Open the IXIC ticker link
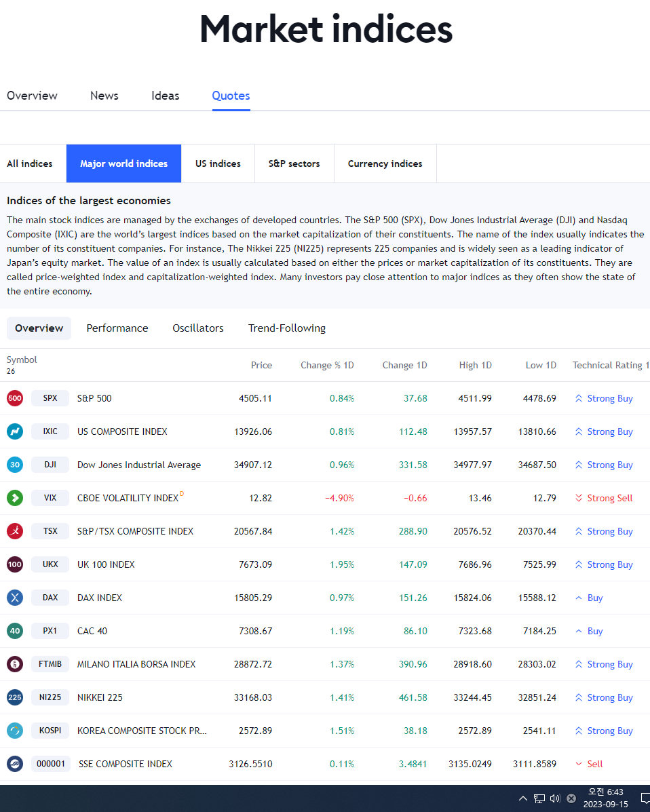Image resolution: width=650 pixels, height=812 pixels. point(50,431)
